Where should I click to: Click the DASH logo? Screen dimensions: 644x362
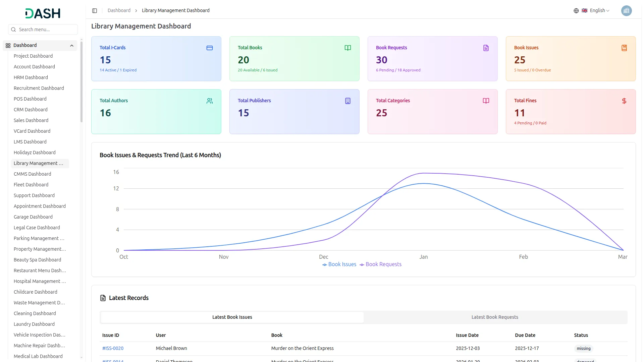(x=43, y=13)
